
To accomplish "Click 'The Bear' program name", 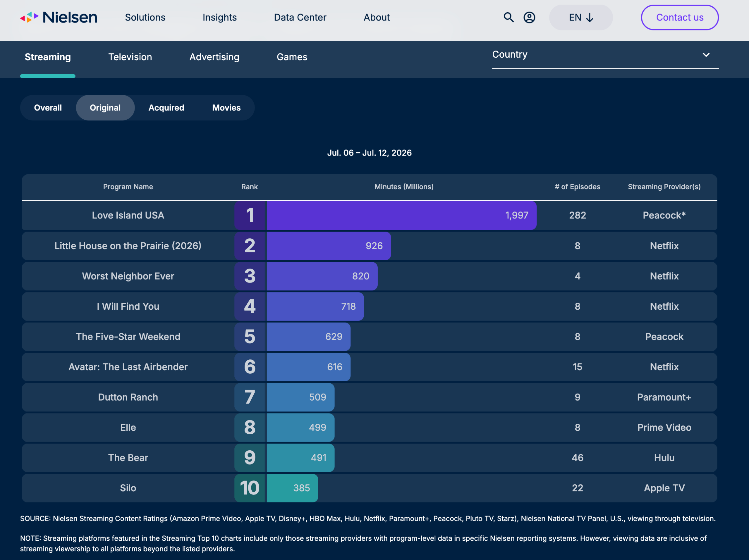I will (x=128, y=458).
